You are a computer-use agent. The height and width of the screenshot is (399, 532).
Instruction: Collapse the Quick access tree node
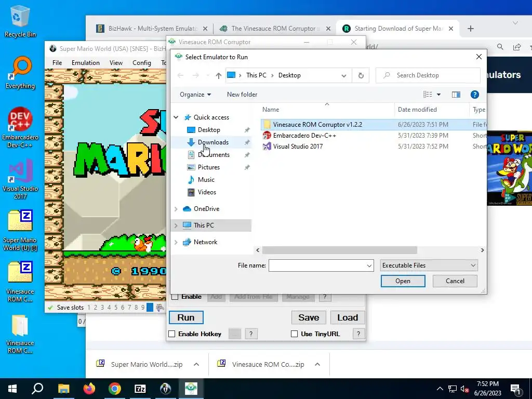coord(176,117)
